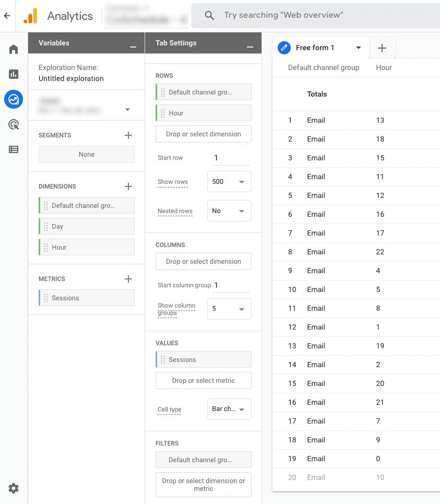Open Home from the left navigation sidebar
The image size is (440, 504).
coord(13,49)
